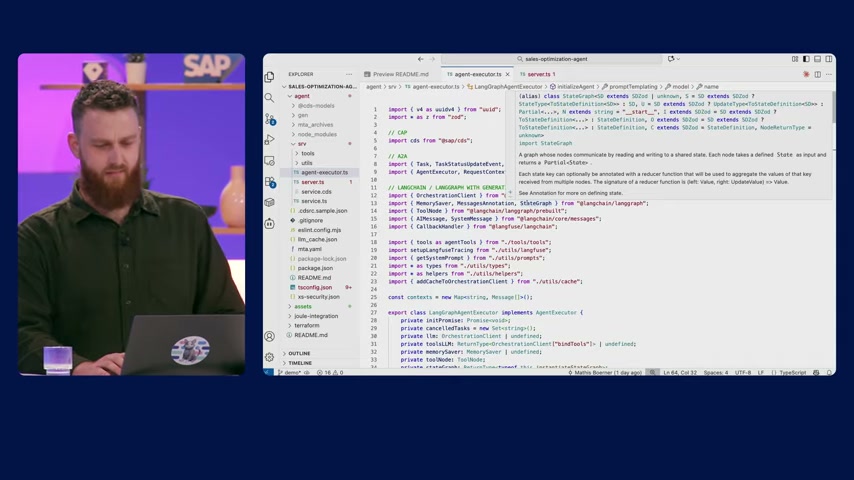Click the errors and warnings count
854x480 pixels.
coord(330,373)
